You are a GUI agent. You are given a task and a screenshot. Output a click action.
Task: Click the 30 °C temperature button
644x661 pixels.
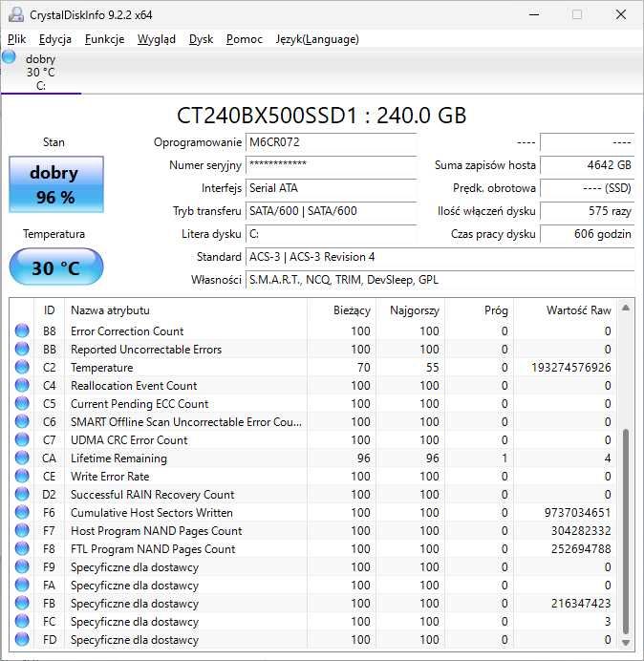(x=56, y=267)
